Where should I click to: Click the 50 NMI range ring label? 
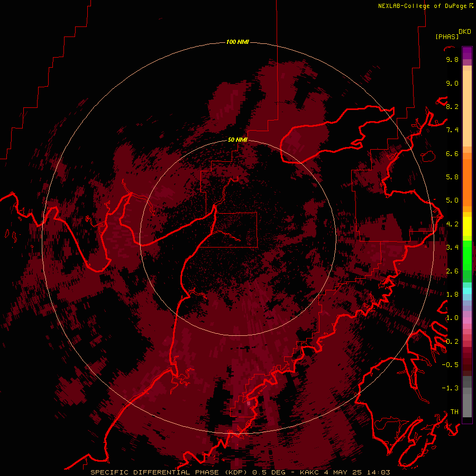coord(237,140)
